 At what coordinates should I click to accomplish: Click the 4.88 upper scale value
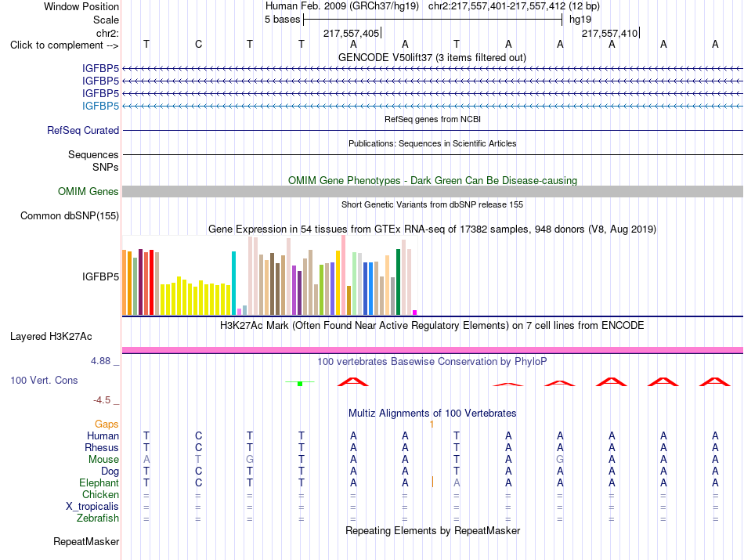pyautogui.click(x=100, y=361)
